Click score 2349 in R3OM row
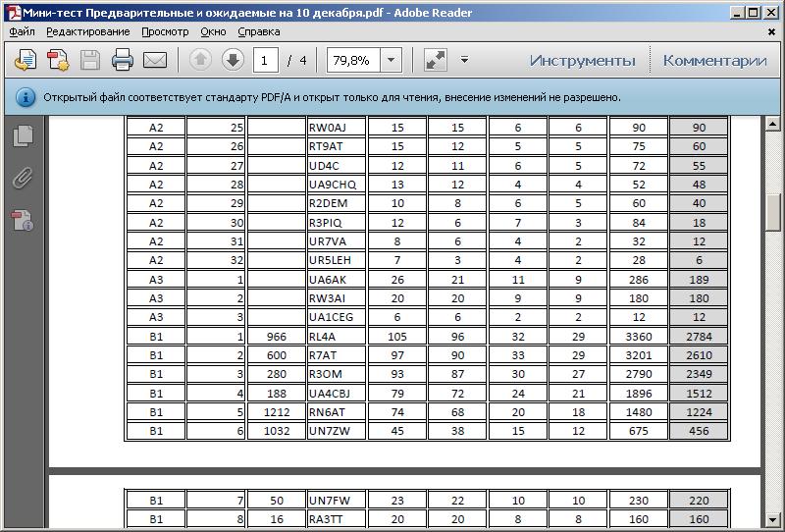This screenshot has width=785, height=532. pos(699,374)
